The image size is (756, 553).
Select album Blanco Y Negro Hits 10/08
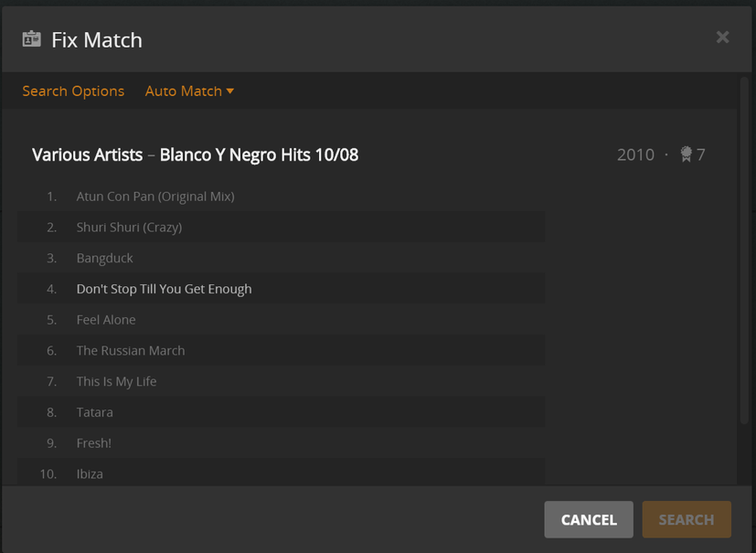click(x=259, y=154)
